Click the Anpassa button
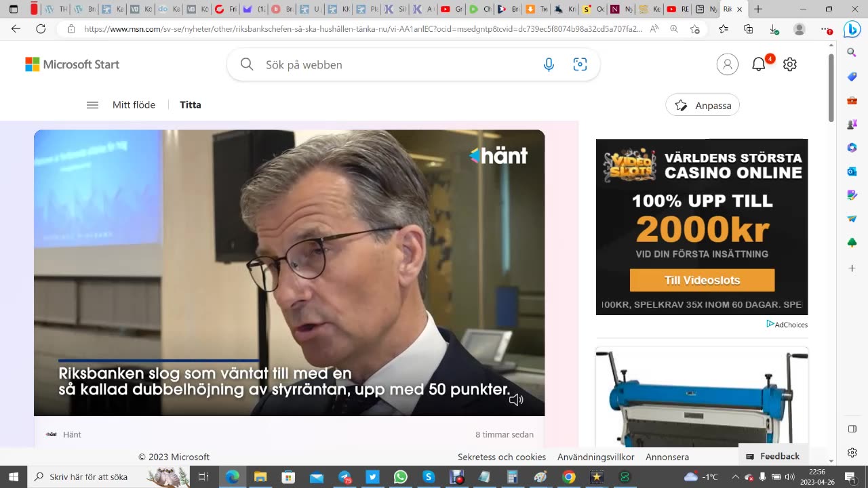Screen dimensions: 868x488 click(x=703, y=105)
